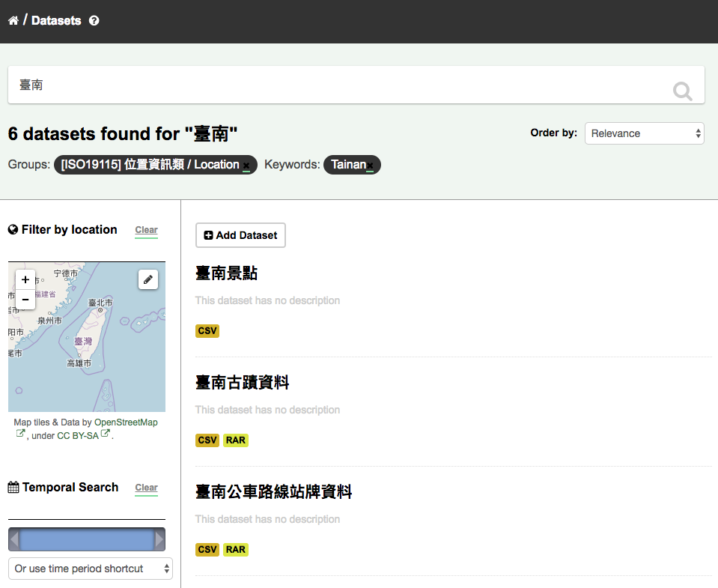Click RAR tag under 臺南公車路線站牌資料

point(236,550)
